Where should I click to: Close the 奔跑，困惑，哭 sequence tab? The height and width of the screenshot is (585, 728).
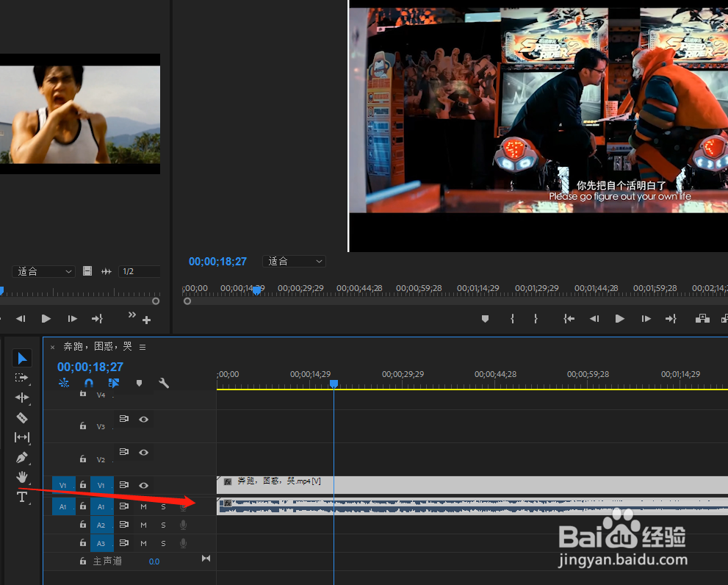52,347
